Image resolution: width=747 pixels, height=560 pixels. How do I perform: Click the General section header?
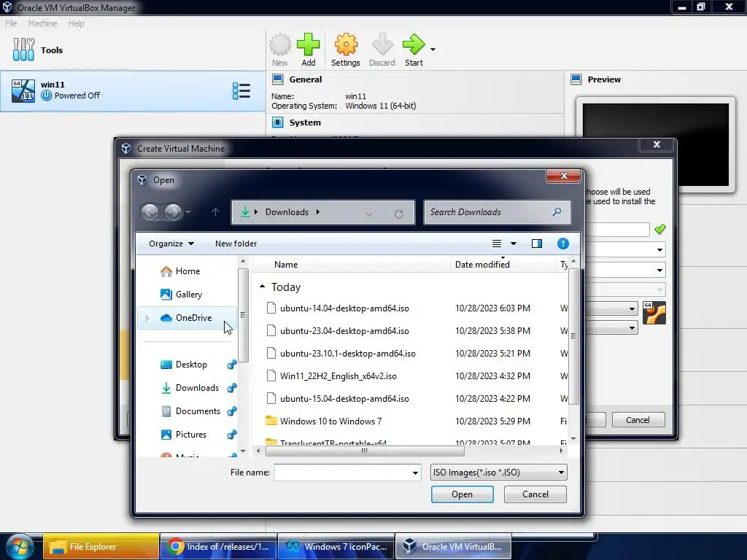click(x=306, y=79)
